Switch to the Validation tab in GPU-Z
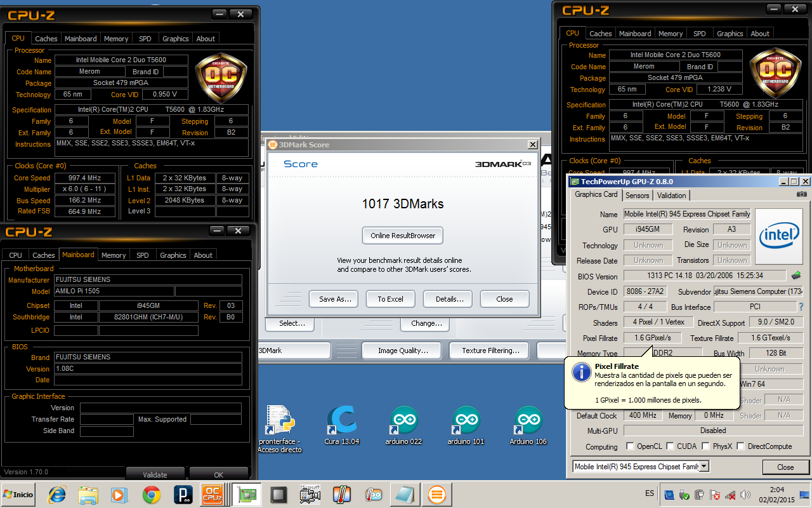Screen dimensions: 812x508 [671, 196]
